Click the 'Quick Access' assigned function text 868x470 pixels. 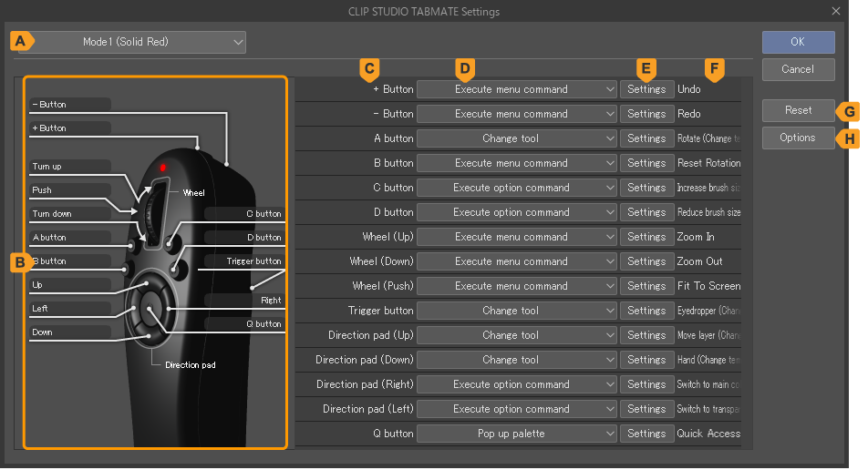pos(708,434)
